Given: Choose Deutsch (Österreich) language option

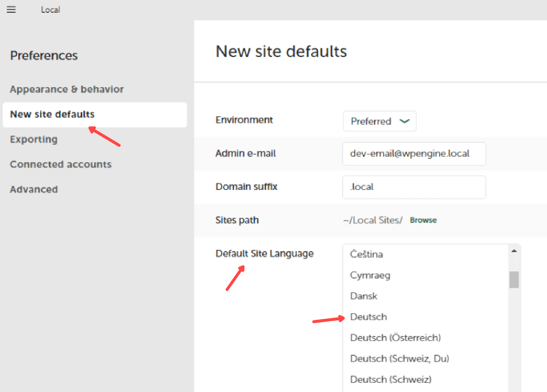Looking at the screenshot, I should [x=395, y=338].
